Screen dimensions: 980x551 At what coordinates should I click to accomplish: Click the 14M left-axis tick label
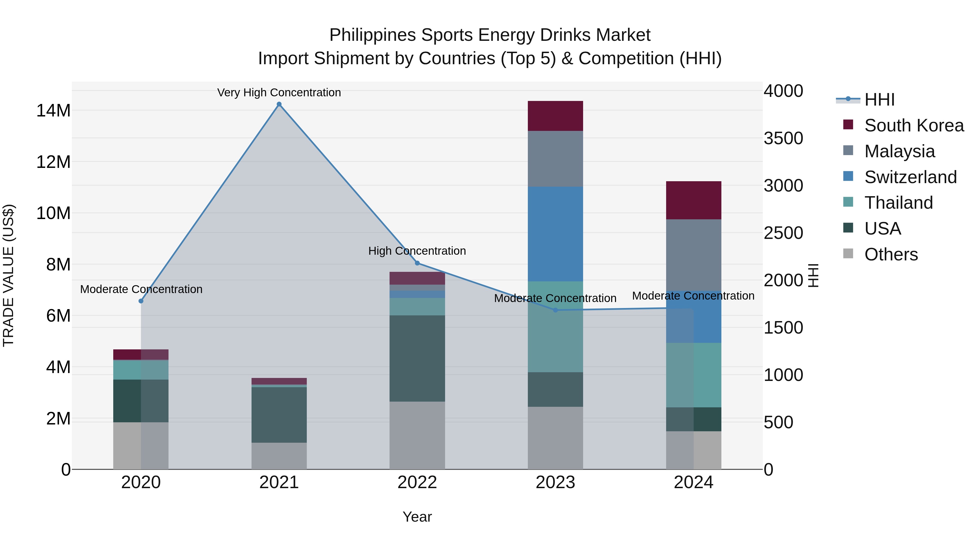[53, 111]
